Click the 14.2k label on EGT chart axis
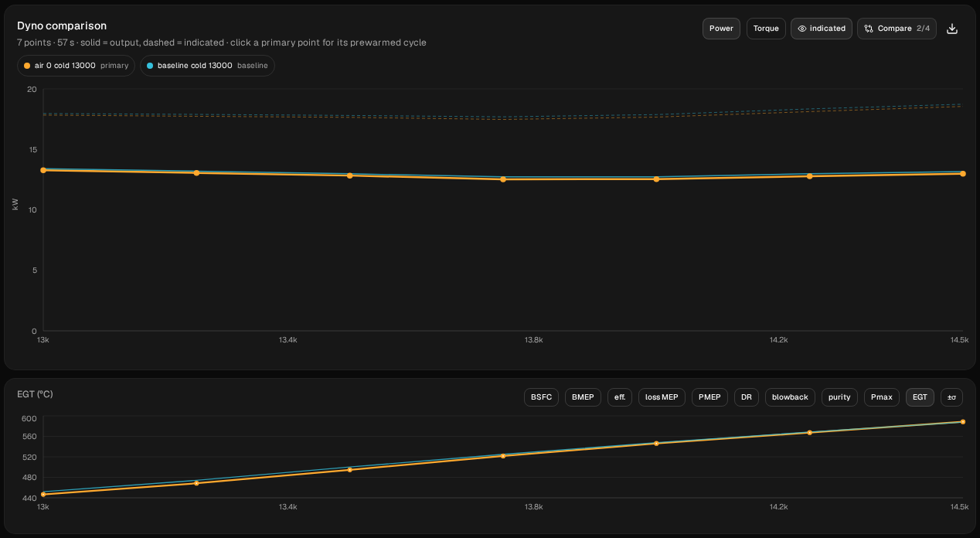The image size is (980, 538). pyautogui.click(x=778, y=507)
